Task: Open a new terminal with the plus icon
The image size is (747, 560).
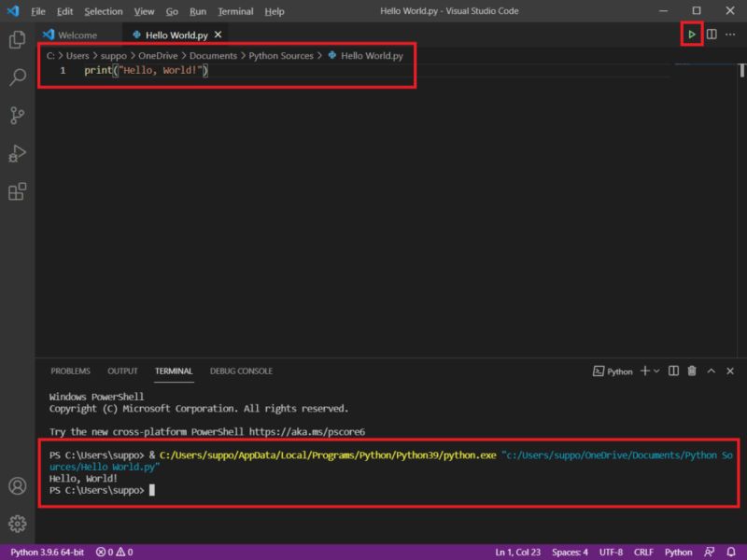Action: (644, 371)
